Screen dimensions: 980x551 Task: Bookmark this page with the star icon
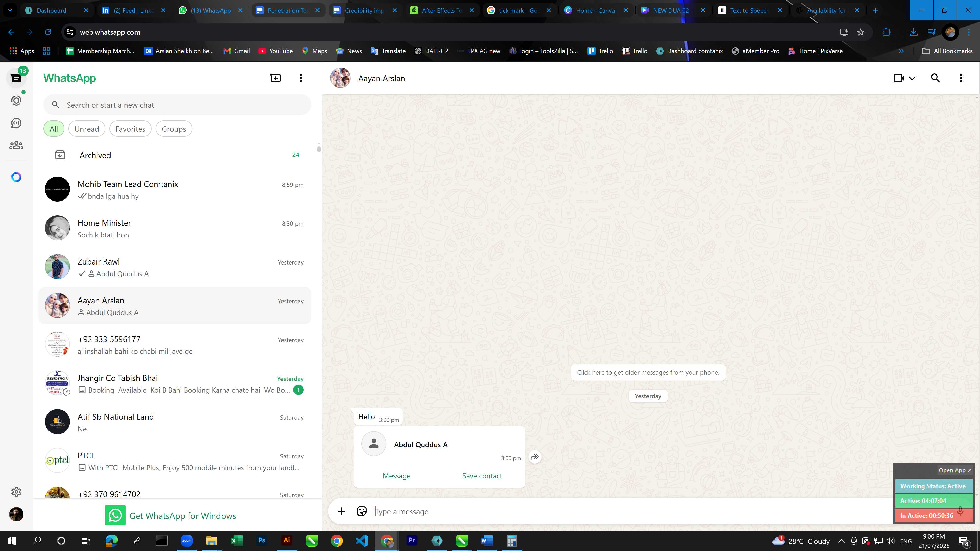coord(861,32)
